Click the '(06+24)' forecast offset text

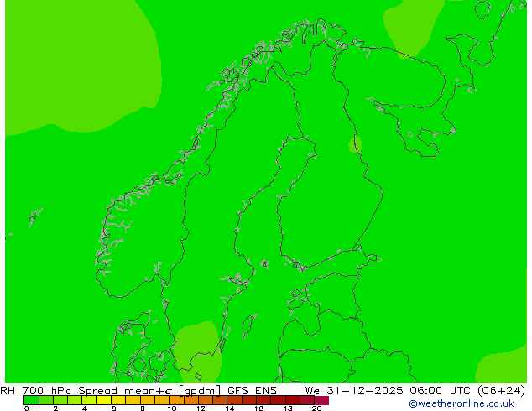pyautogui.click(x=502, y=390)
